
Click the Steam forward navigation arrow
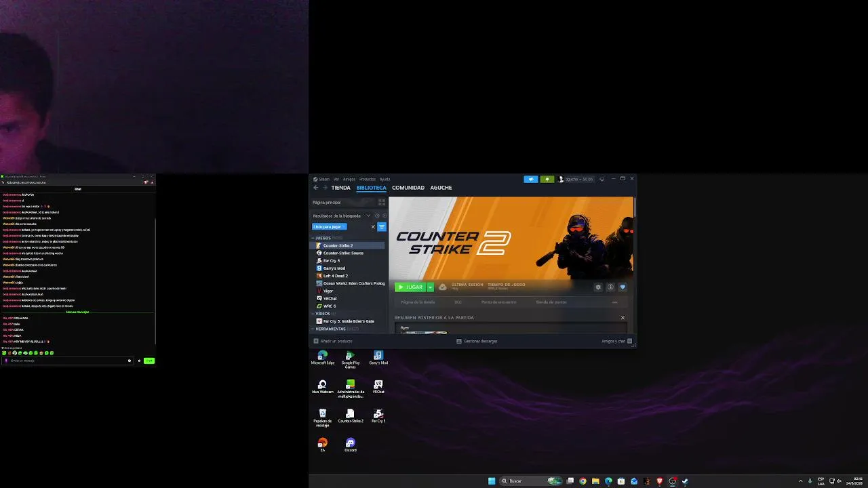[x=325, y=188]
